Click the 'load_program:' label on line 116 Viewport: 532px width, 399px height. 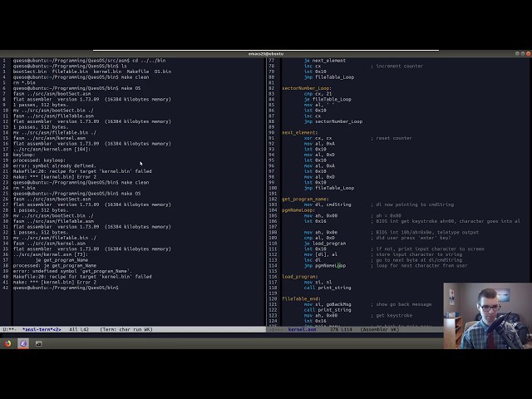[x=300, y=277]
